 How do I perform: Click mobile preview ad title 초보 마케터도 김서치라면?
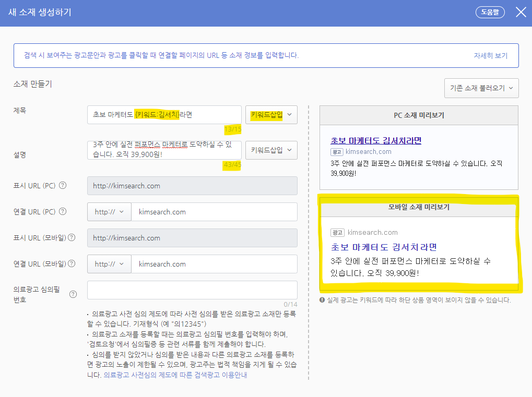pos(384,247)
